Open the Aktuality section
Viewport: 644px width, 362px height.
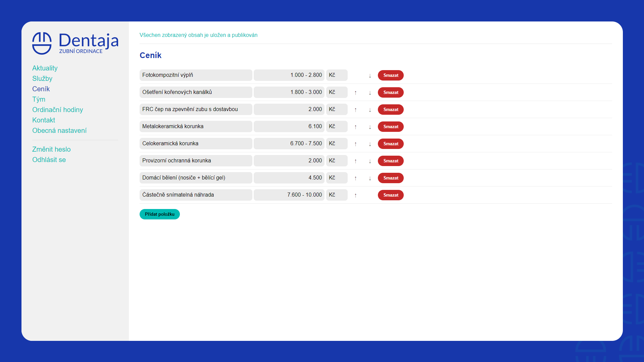pos(45,68)
